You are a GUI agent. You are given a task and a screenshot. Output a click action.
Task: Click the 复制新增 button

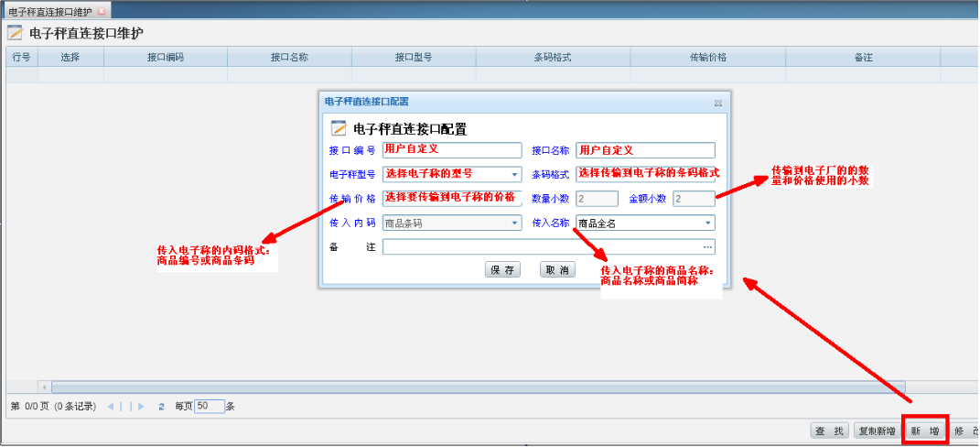click(x=876, y=431)
